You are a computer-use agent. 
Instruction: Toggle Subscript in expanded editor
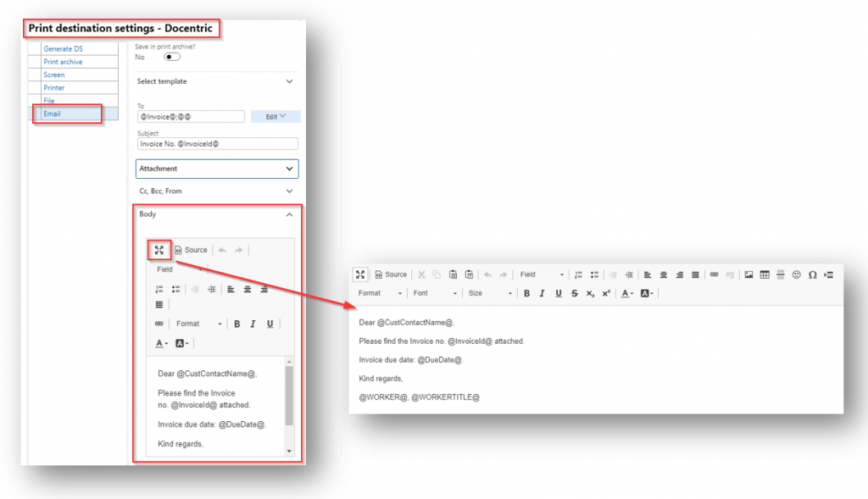pos(590,293)
